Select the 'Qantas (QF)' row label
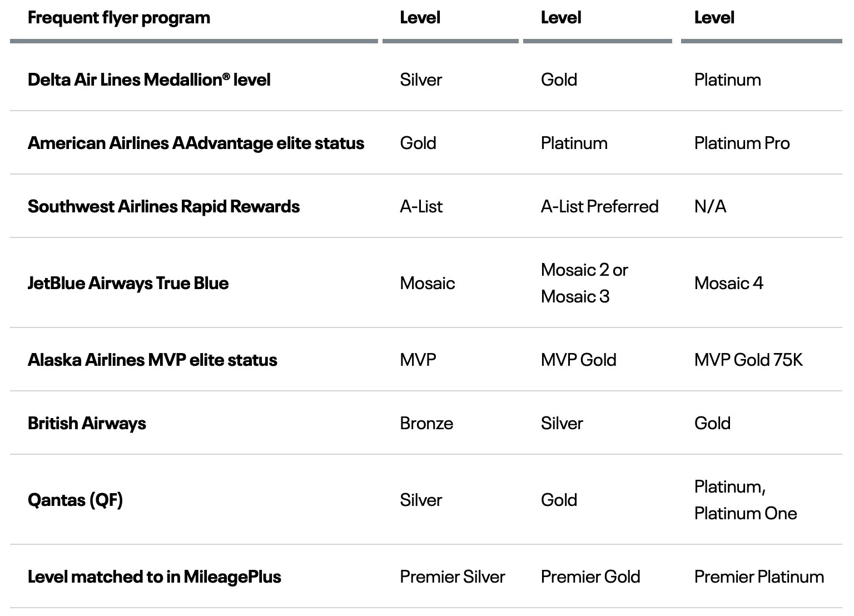The image size is (854, 616). 75,500
